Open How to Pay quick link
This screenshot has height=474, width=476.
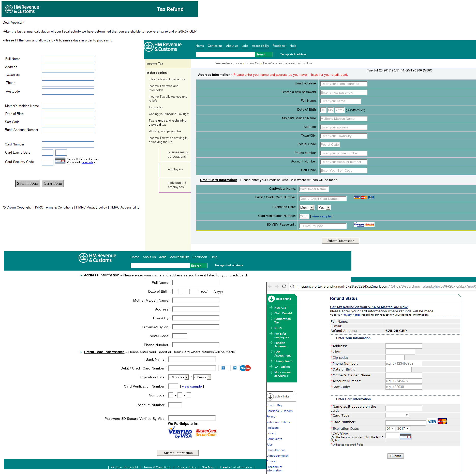(x=274, y=405)
